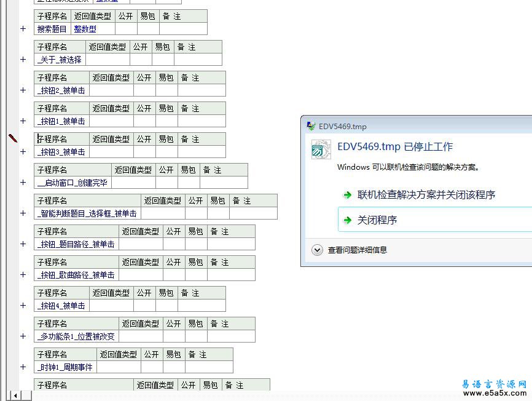Click the green arrow beside 关闭程序
Viewport: 532px width, 401px height.
click(348, 220)
